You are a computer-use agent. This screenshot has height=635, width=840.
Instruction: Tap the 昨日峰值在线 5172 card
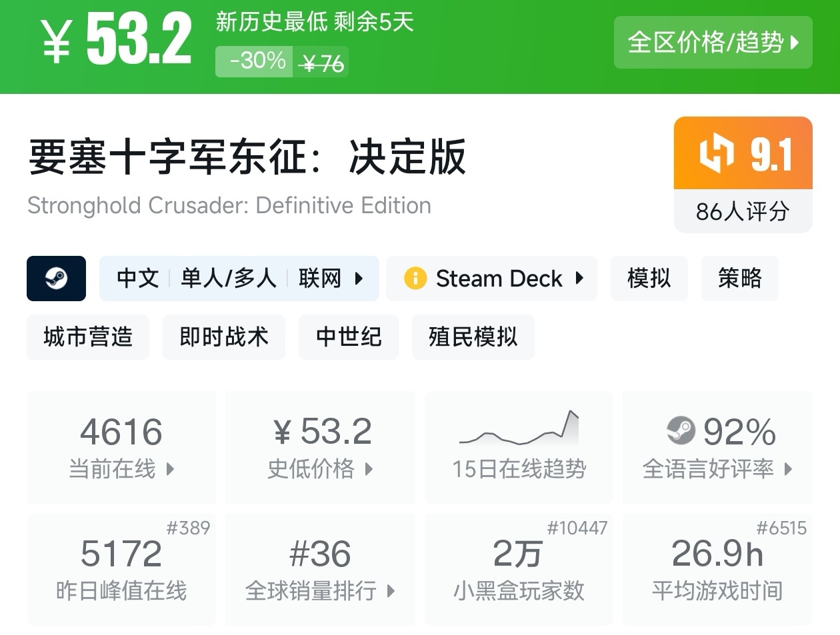click(x=121, y=569)
